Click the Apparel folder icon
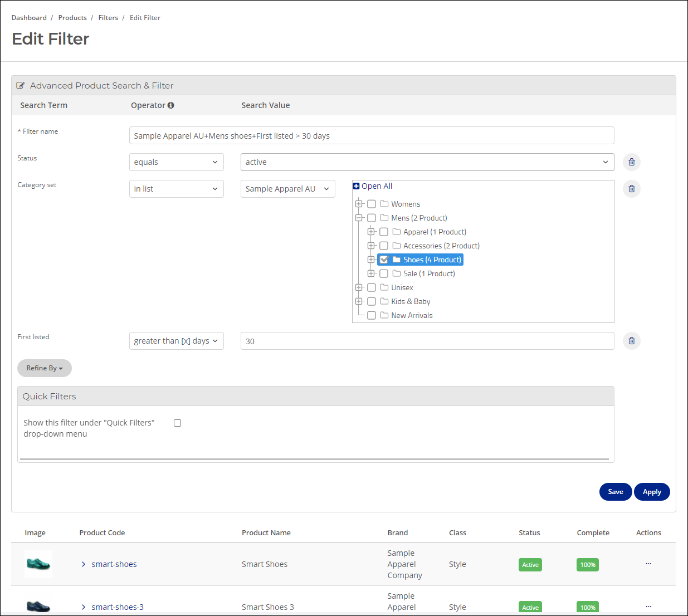This screenshot has width=688, height=616. point(397,232)
